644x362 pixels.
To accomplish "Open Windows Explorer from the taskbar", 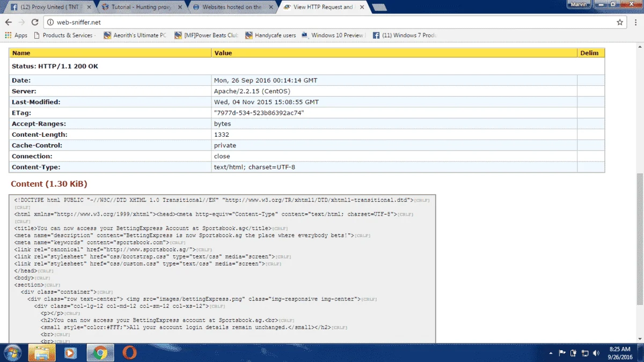I will pos(42,353).
